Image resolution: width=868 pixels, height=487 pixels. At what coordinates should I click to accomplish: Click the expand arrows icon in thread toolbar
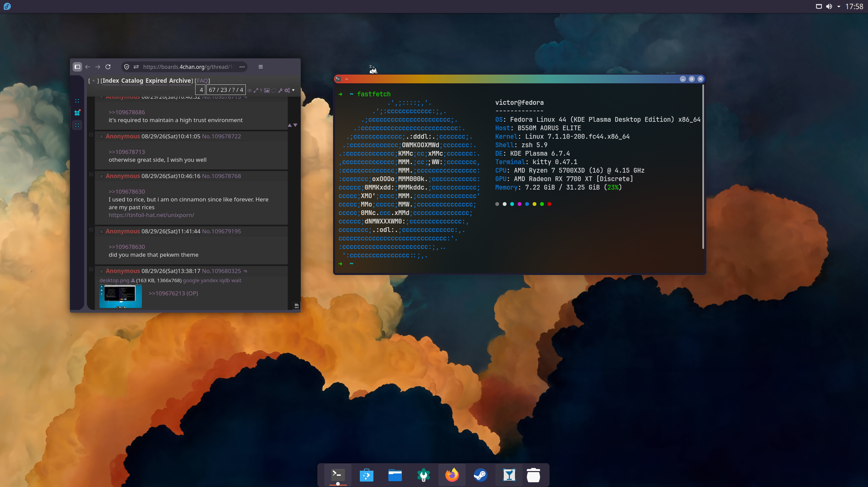[256, 90]
